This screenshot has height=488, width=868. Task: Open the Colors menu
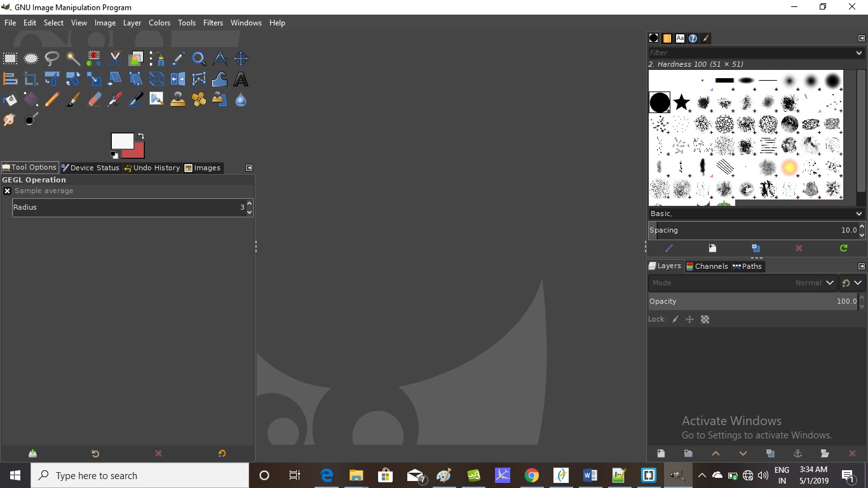tap(159, 23)
